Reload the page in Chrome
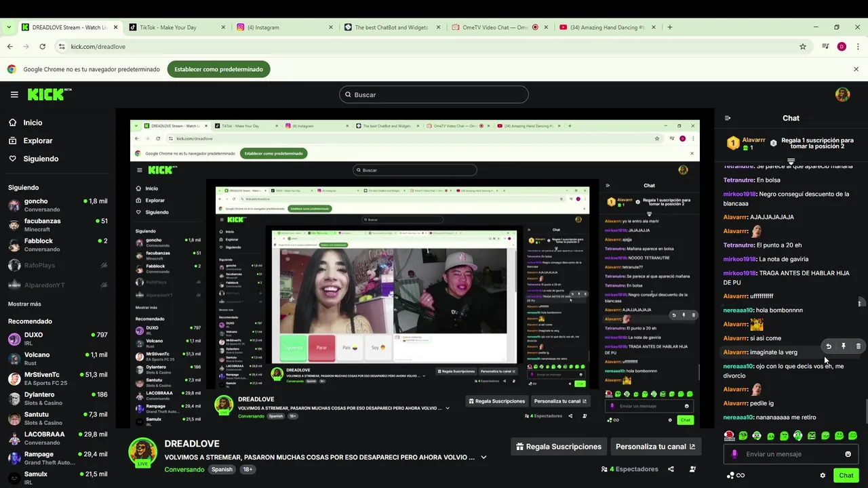 point(42,47)
